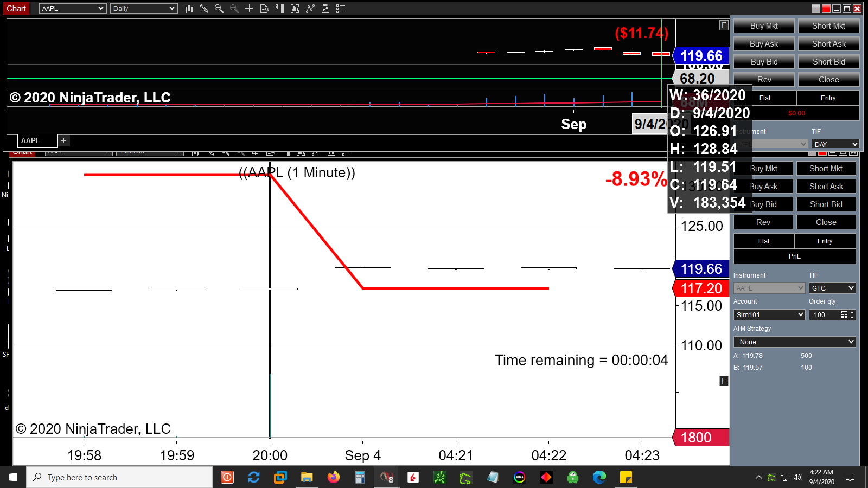Open the data box icon
868x488 pixels.
[x=265, y=9]
